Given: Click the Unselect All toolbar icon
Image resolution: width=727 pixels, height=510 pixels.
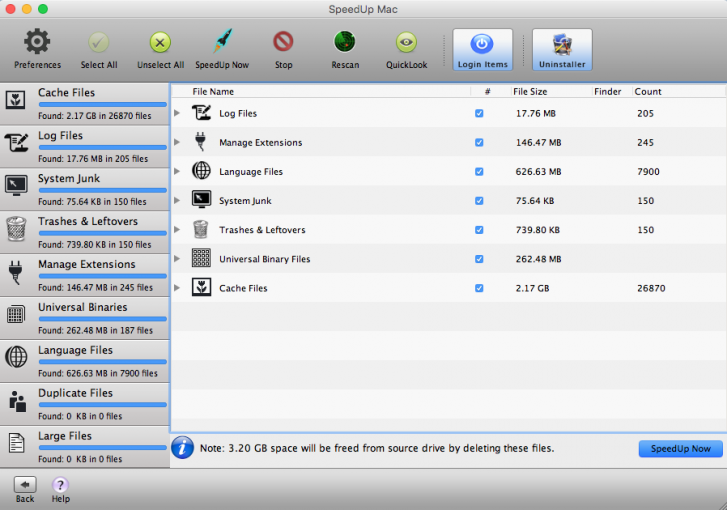Looking at the screenshot, I should [x=160, y=43].
